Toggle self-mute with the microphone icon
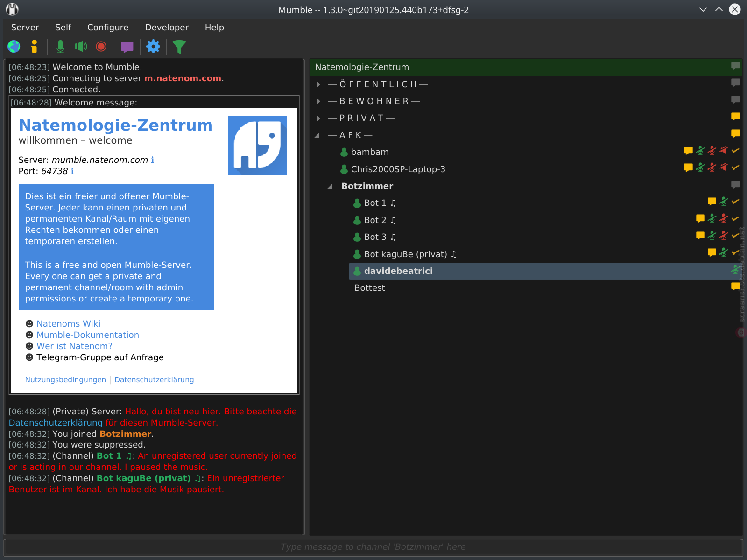Image resolution: width=747 pixels, height=560 pixels. point(60,47)
